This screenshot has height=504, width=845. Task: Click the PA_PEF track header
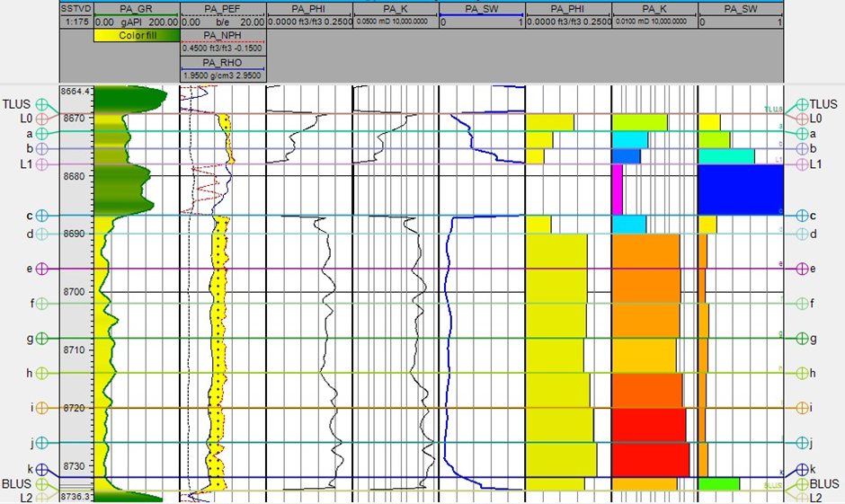click(x=223, y=8)
